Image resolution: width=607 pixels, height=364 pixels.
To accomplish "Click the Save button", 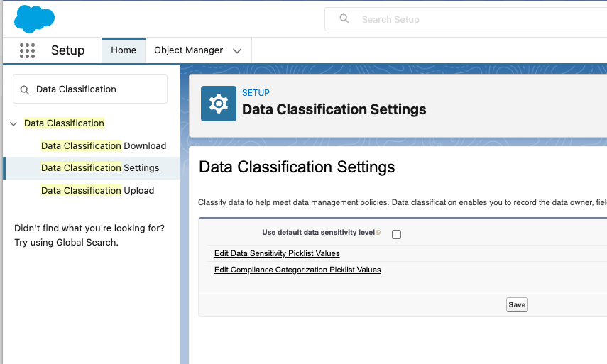I will coord(517,305).
